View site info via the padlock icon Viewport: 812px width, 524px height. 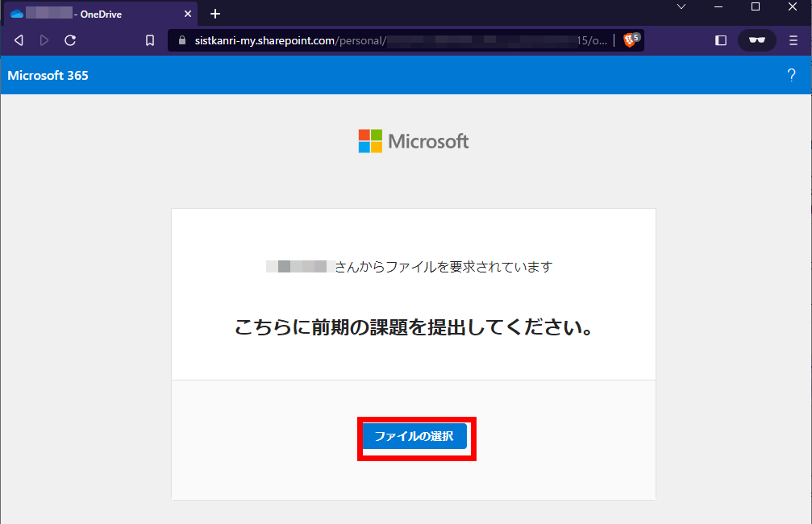pos(182,40)
